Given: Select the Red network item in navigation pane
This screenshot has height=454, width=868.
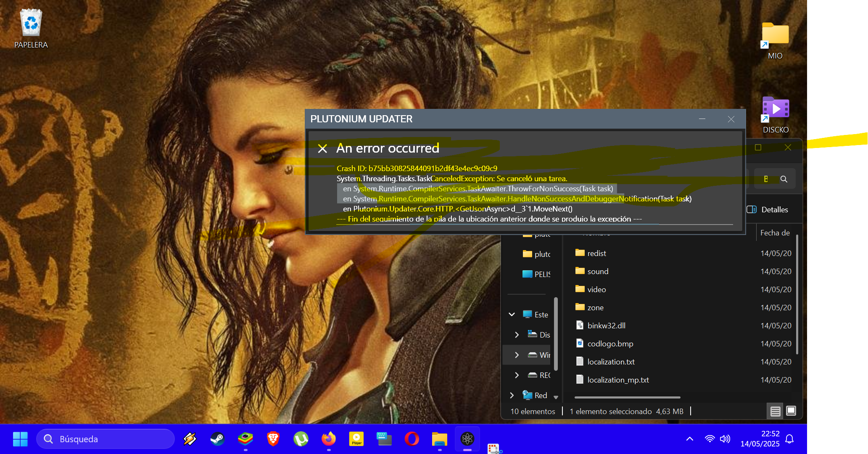Looking at the screenshot, I should coord(535,395).
